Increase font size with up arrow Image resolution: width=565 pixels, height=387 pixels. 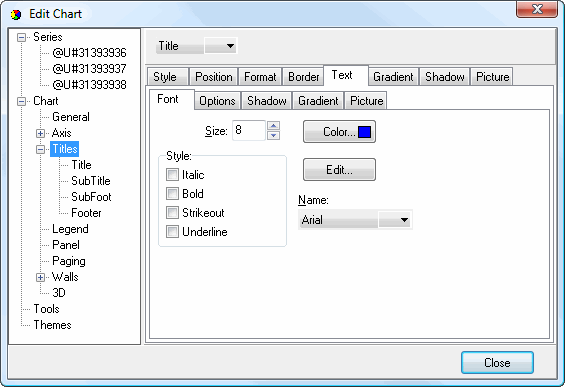273,125
